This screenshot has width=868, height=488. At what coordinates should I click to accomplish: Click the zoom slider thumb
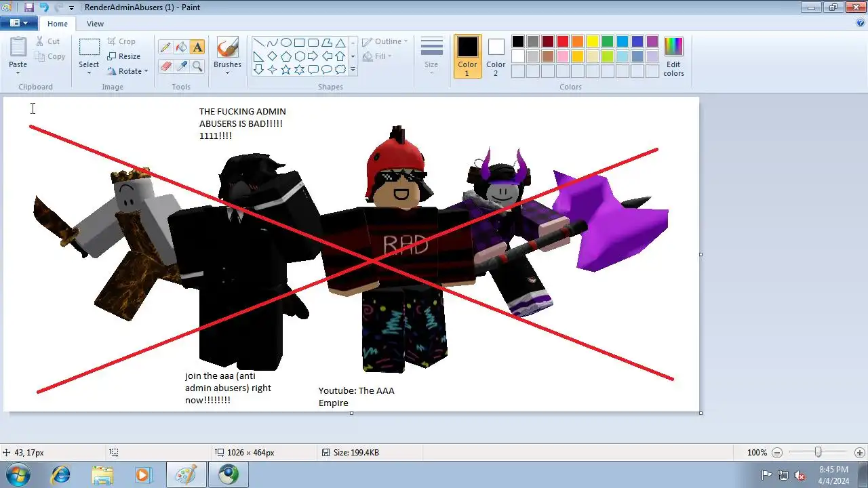click(x=818, y=452)
